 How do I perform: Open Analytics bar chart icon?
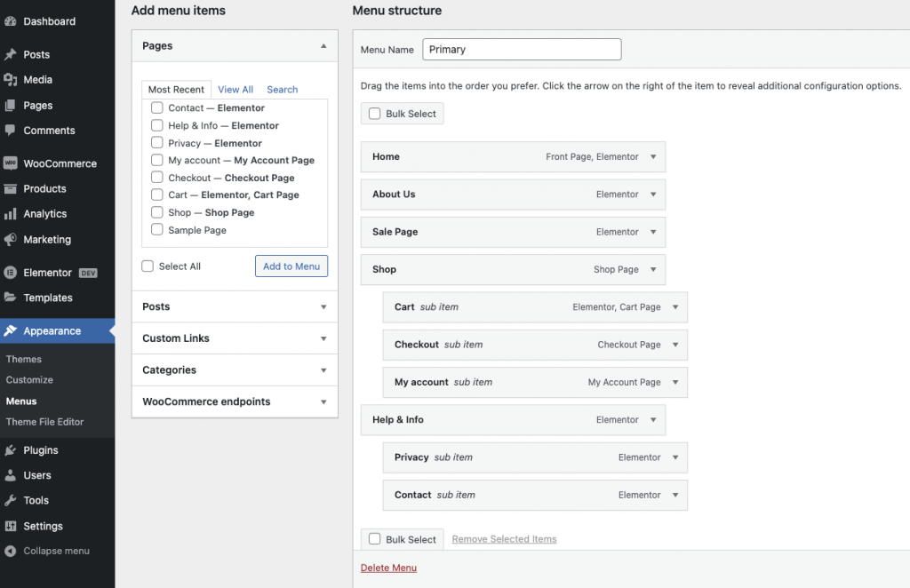click(11, 214)
